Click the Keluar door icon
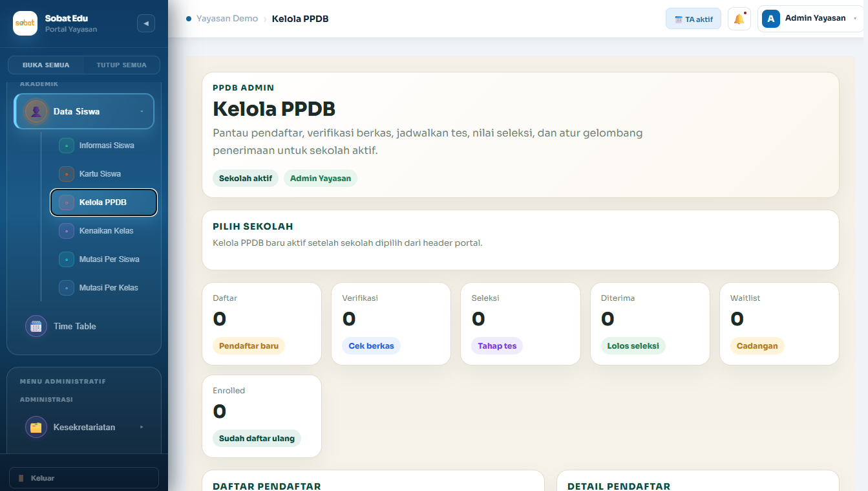Image resolution: width=868 pixels, height=491 pixels. click(x=21, y=478)
